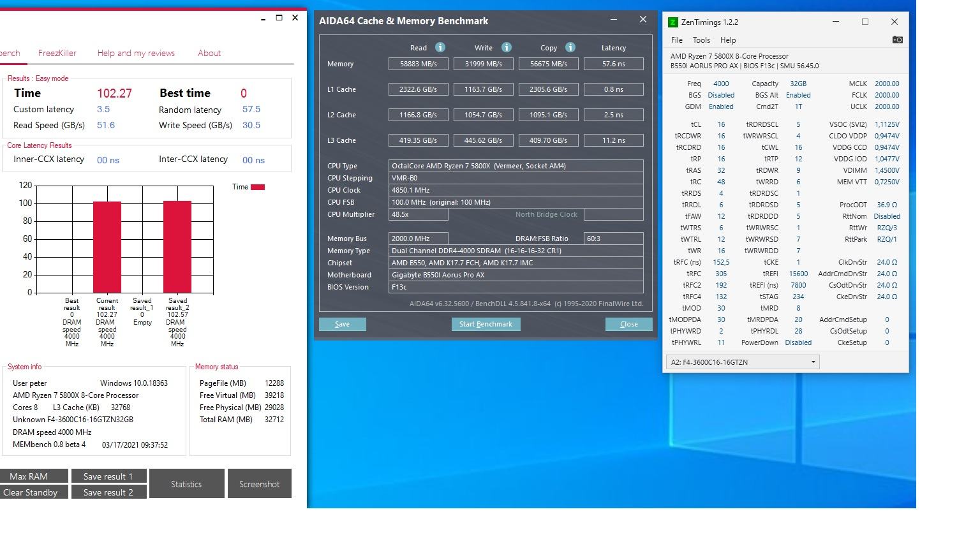980x551 pixels.
Task: Click the AIDA64 version footer text
Action: tap(526, 304)
